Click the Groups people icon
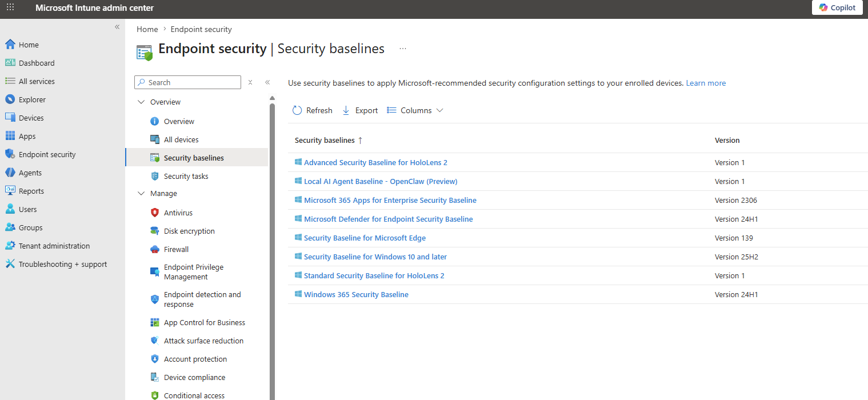868x400 pixels. pyautogui.click(x=10, y=227)
